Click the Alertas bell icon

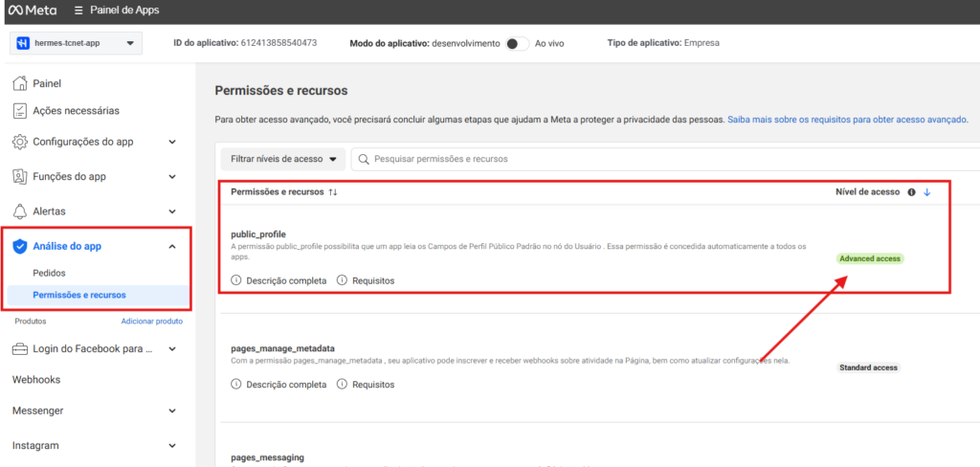21,211
